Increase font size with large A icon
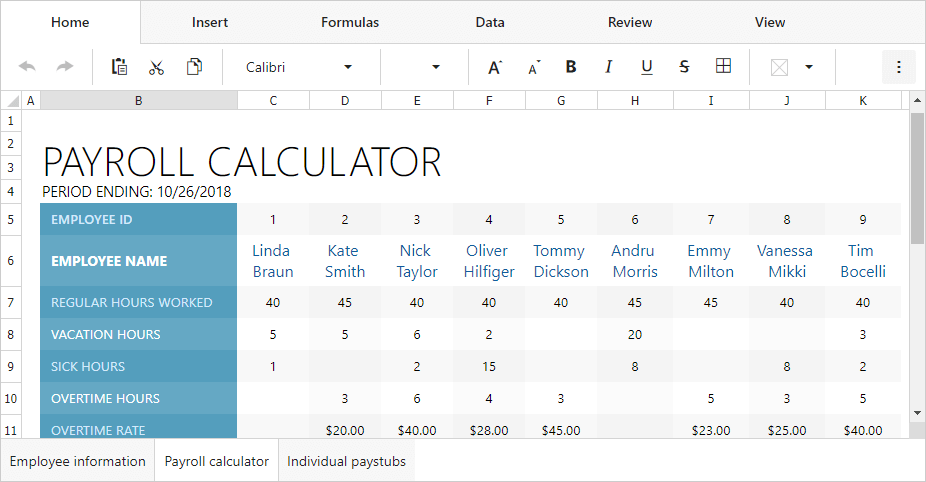Image resolution: width=926 pixels, height=482 pixels. [494, 67]
